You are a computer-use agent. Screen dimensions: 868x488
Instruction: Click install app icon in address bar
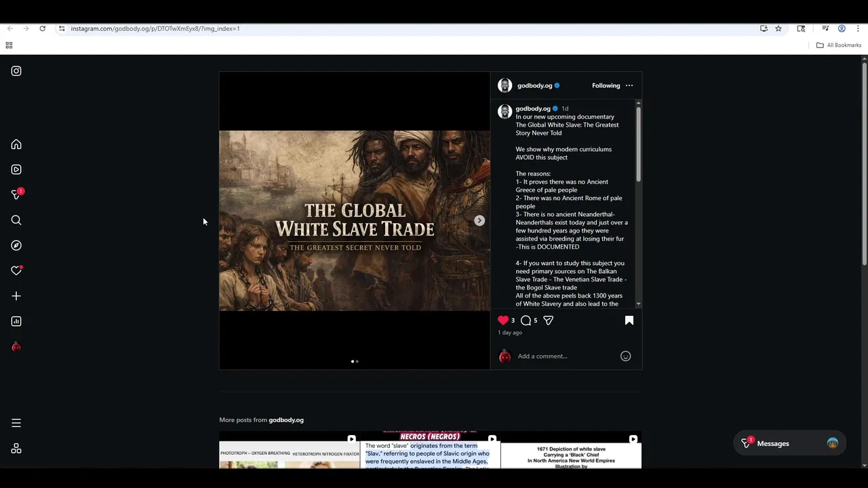point(764,28)
